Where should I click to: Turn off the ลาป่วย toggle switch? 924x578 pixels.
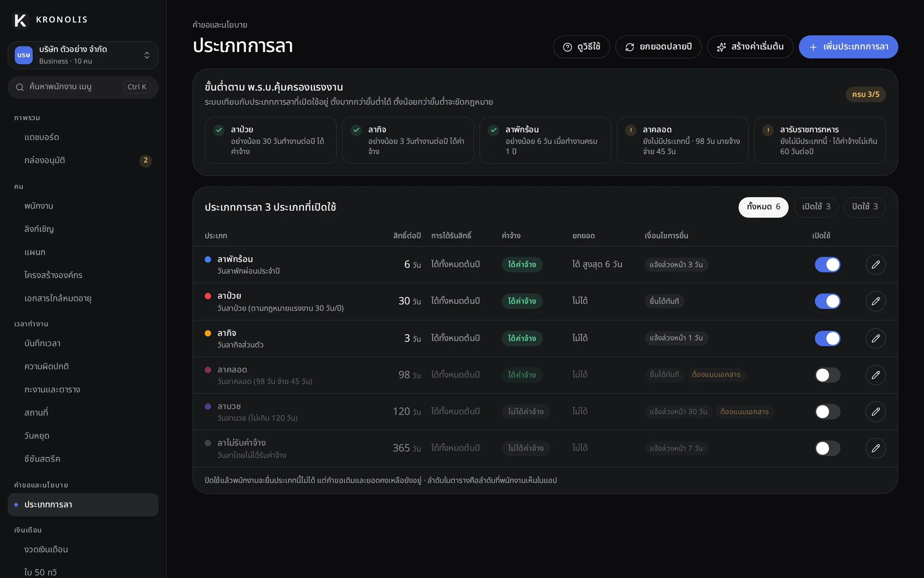827,301
